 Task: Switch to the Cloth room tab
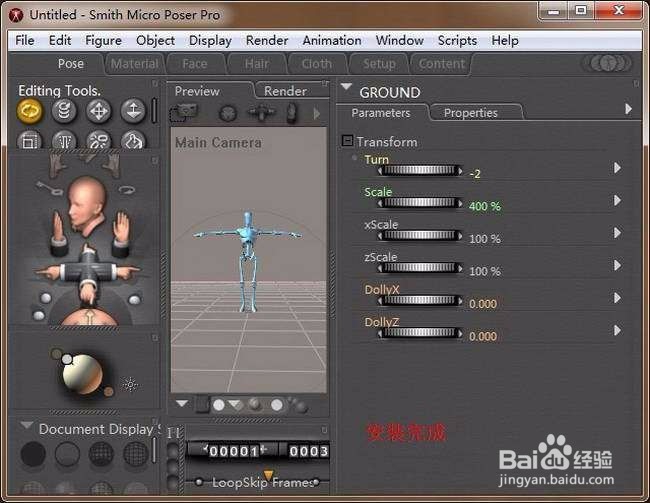click(316, 64)
